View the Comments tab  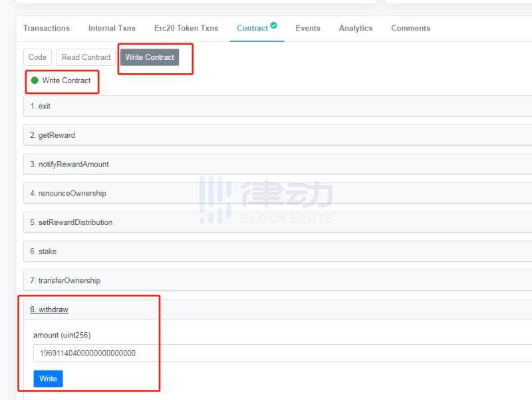(x=410, y=28)
